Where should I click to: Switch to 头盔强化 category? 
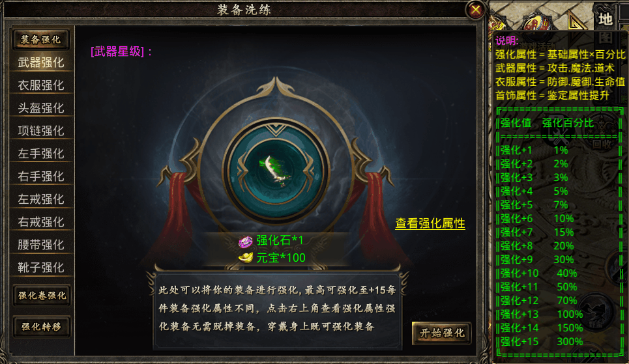point(41,108)
